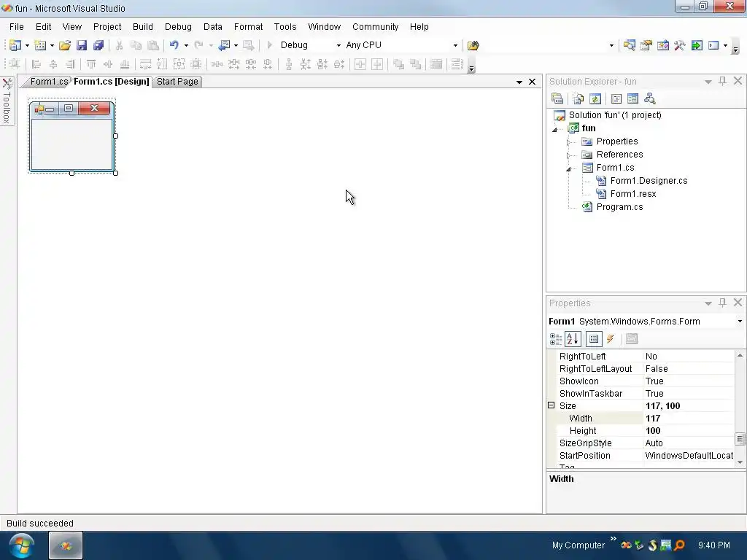Open the Any CPU platform dropdown

tap(455, 45)
